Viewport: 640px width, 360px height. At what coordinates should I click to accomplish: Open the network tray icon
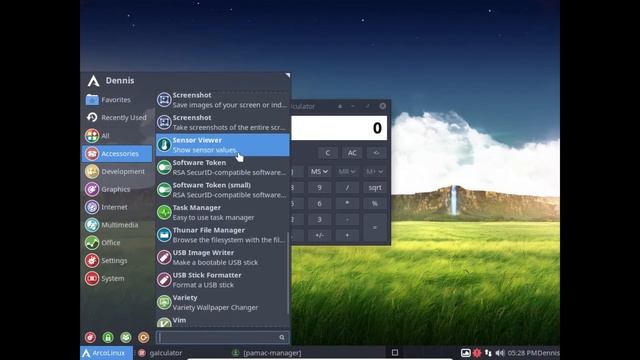488,353
